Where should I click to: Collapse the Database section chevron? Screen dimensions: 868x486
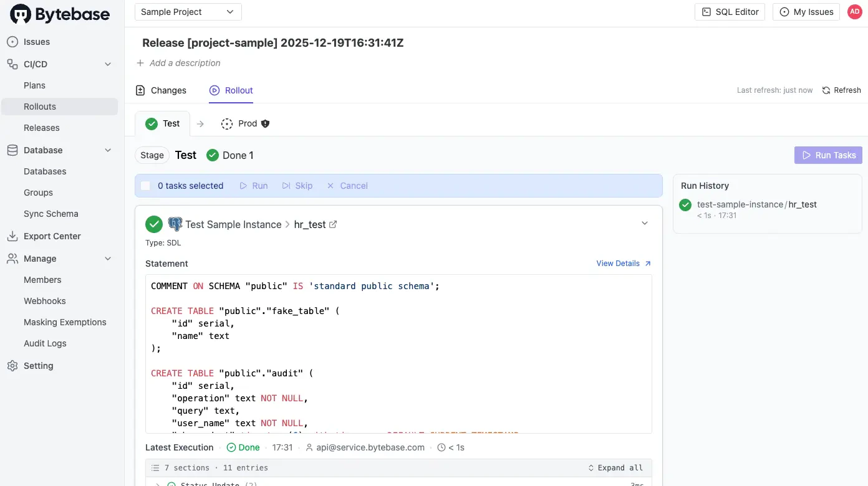108,150
